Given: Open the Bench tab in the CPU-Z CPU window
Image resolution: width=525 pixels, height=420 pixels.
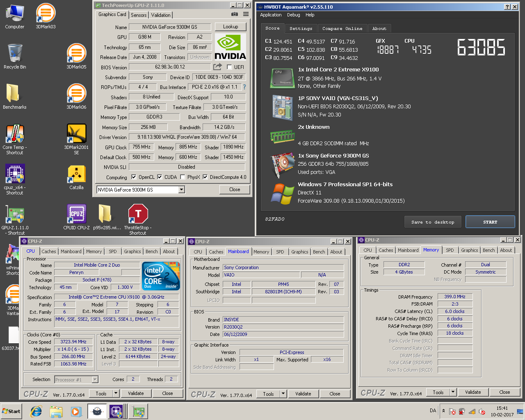Looking at the screenshot, I should [x=151, y=251].
